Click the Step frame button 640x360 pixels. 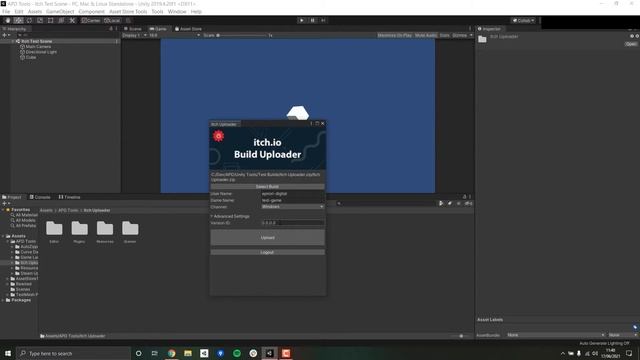tap(323, 20)
